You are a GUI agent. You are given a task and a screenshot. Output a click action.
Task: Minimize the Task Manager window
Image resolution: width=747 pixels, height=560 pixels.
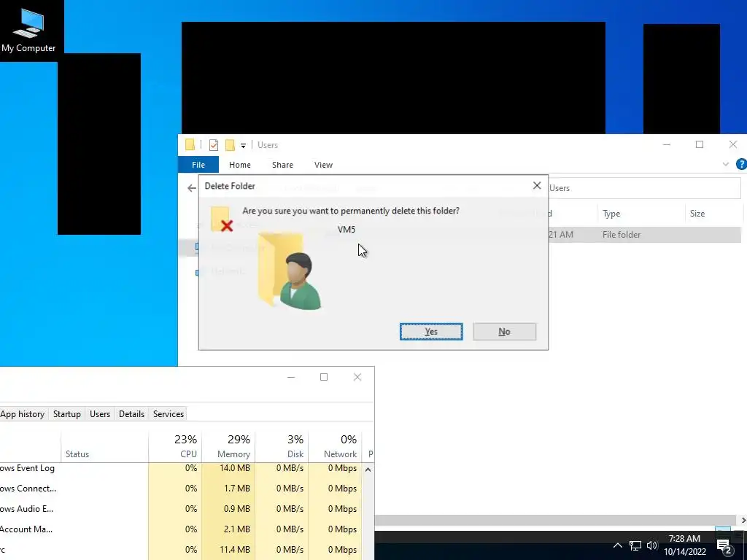291,377
